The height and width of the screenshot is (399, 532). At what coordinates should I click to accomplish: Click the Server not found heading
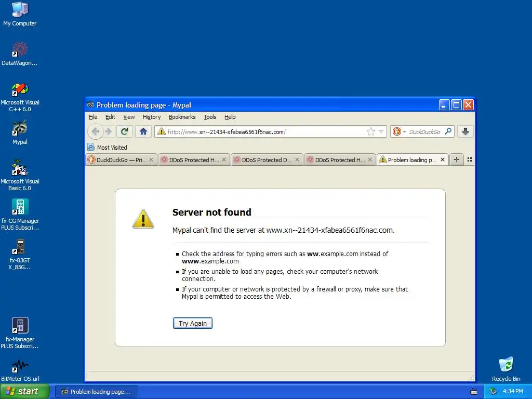click(x=212, y=212)
